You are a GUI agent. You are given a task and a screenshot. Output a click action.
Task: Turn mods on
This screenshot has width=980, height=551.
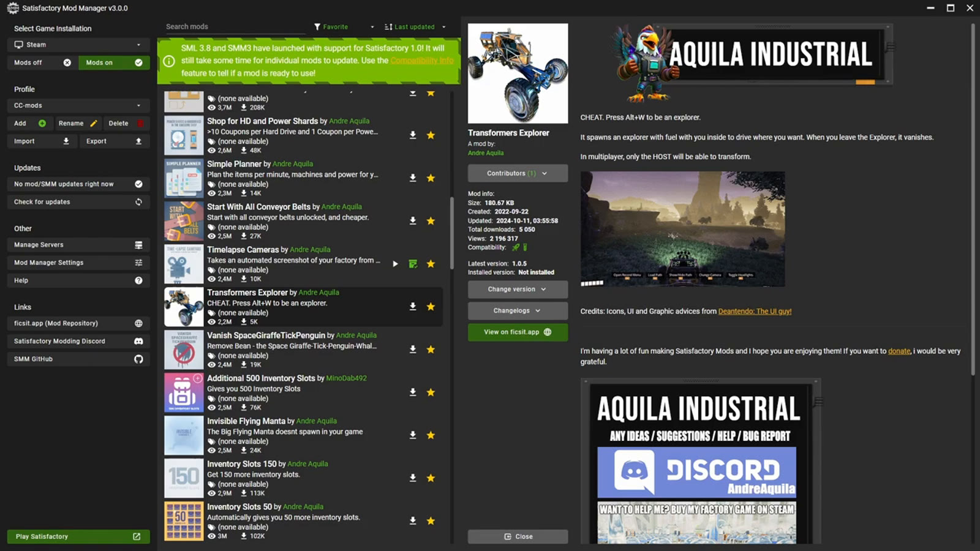(x=114, y=62)
